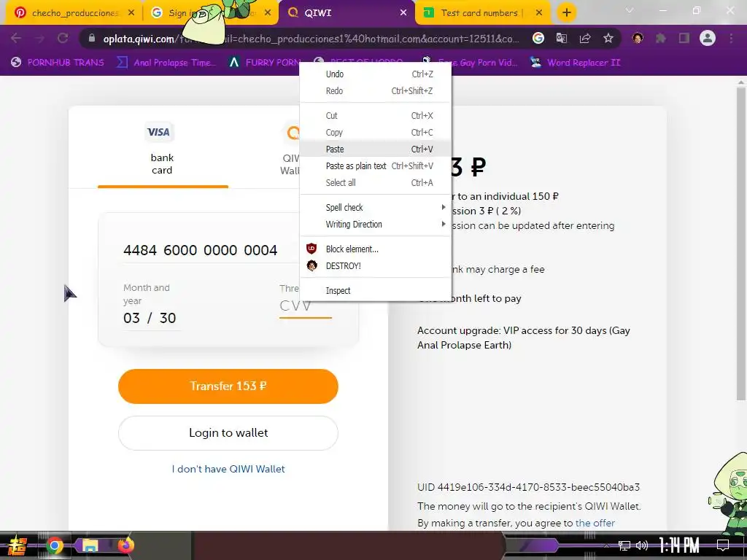Click the Login to wallet button

point(228,433)
